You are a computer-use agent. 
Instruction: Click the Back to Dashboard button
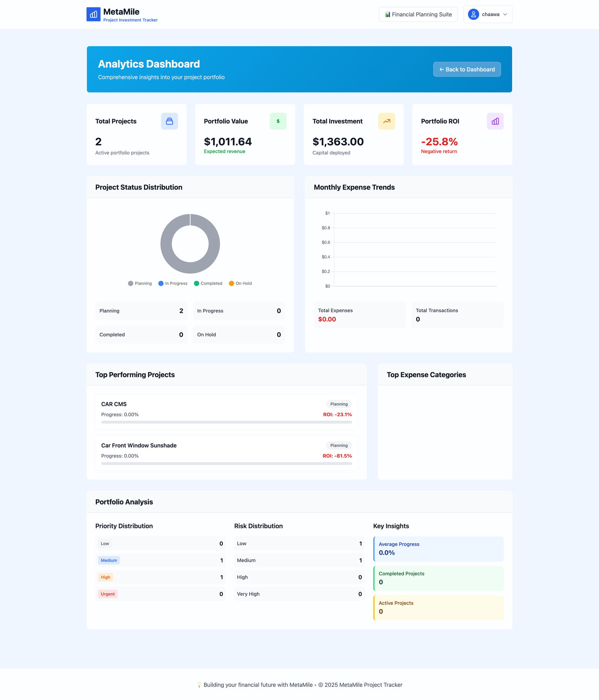tap(466, 69)
